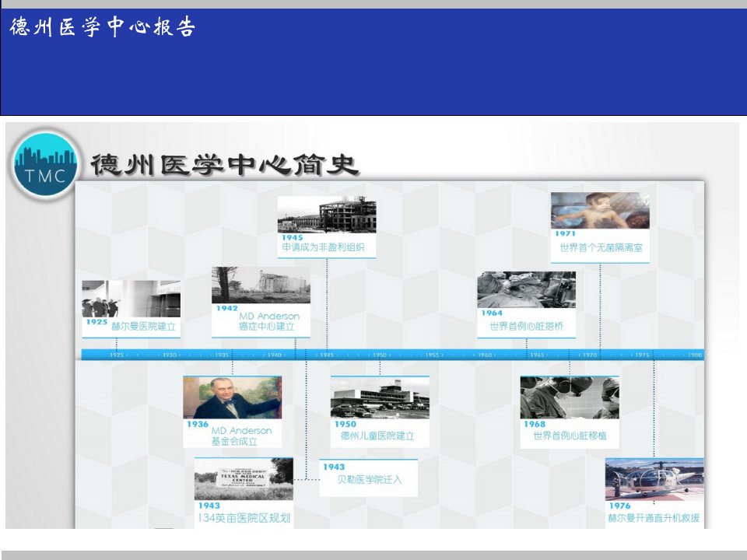
Task: Select the 1943 贝勒医学院迁入 card
Action: [368, 478]
